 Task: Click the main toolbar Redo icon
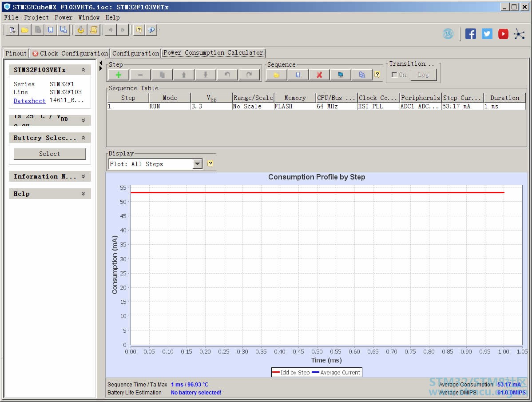point(123,30)
